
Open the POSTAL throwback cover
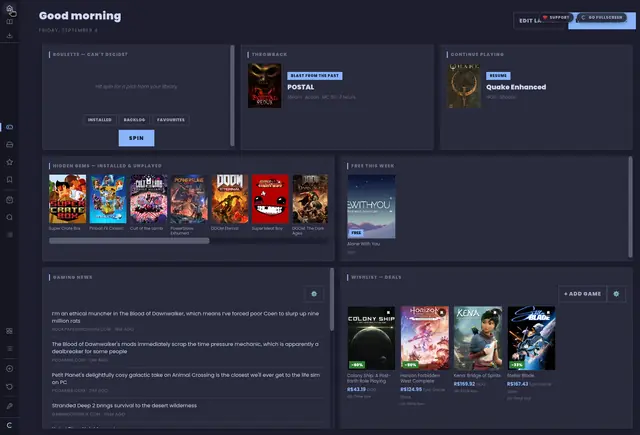click(264, 86)
